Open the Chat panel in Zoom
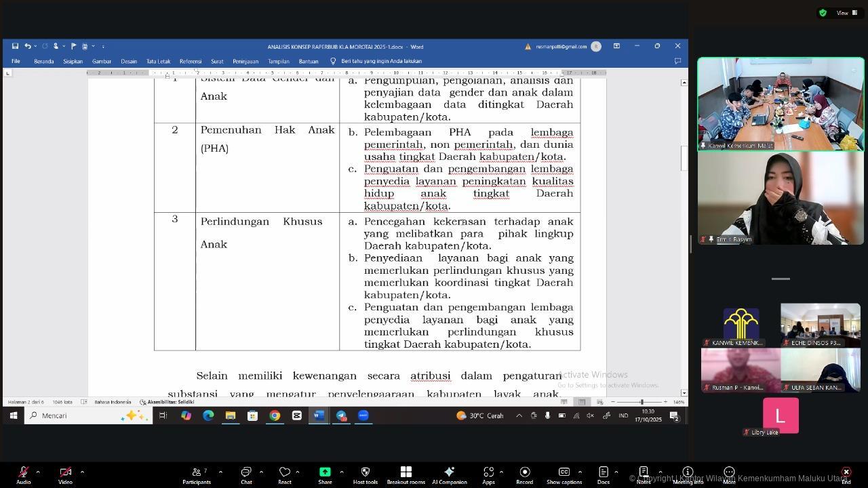The height and width of the screenshot is (488, 868). 246,472
